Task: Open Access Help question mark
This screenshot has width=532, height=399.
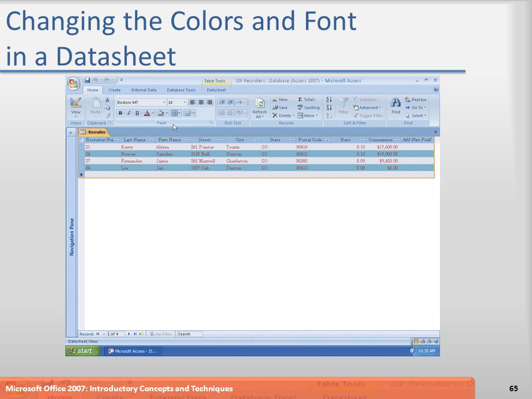Action: pyautogui.click(x=436, y=90)
